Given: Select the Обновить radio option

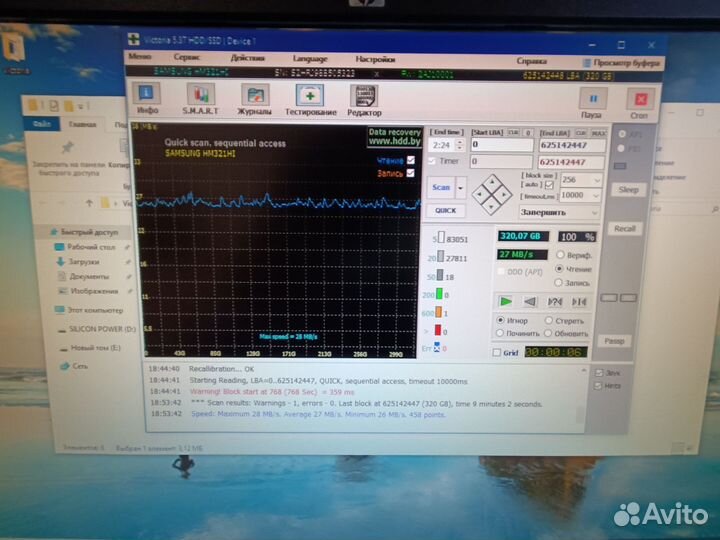Looking at the screenshot, I should (x=548, y=333).
